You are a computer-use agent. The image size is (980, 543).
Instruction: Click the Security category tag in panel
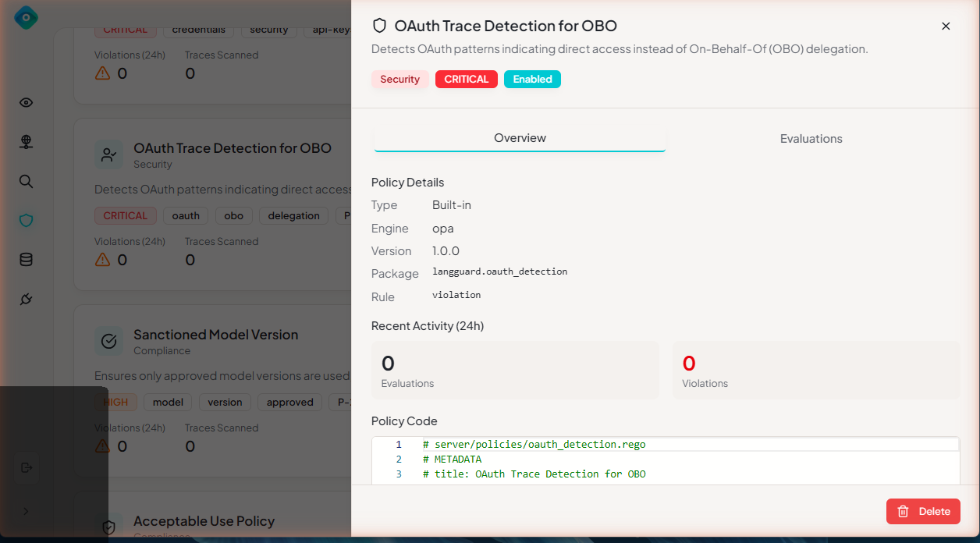pos(399,80)
